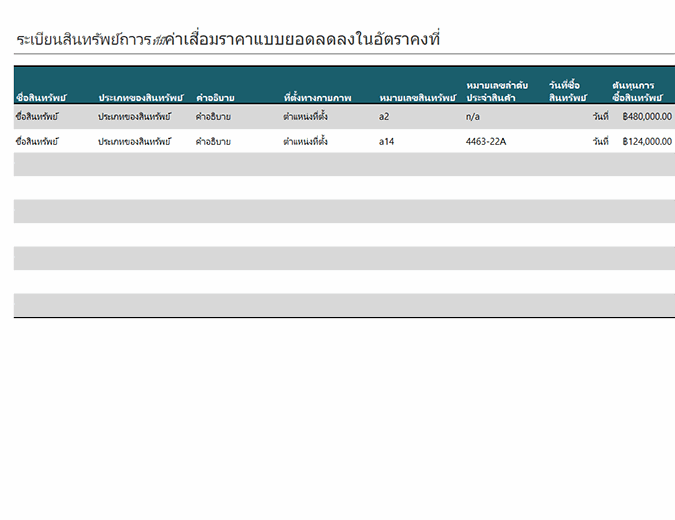
Task: Select the วันที่ซื้อสินทรัพย์ column header
Action: click(x=568, y=92)
